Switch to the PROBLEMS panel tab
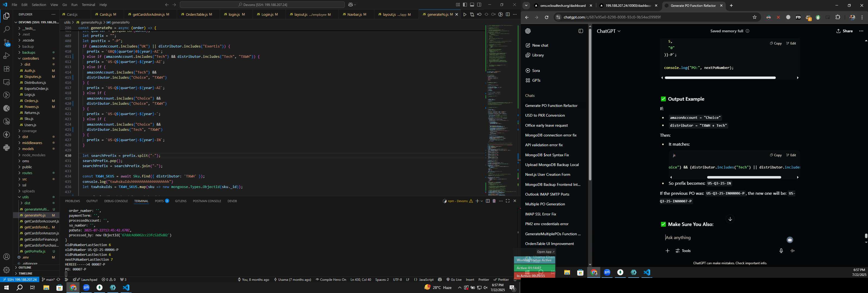868x293 pixels. (x=72, y=201)
